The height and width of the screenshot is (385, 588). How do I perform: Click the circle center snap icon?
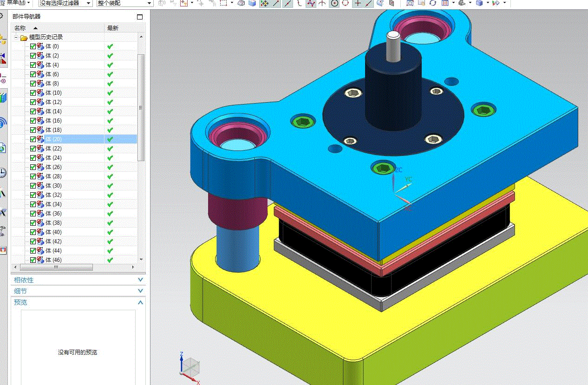[x=334, y=3]
